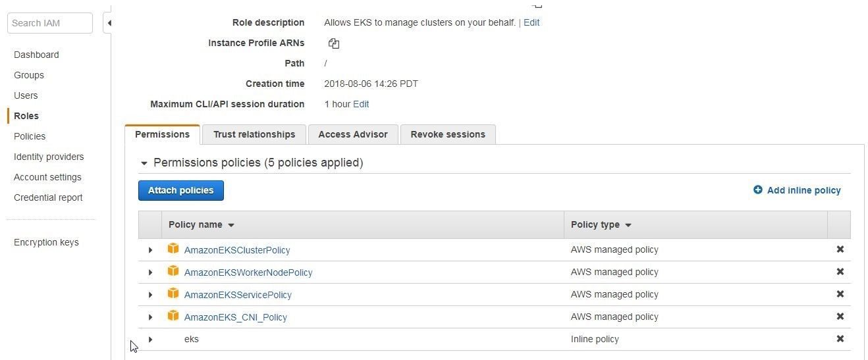
Task: Click the Add inline policy link
Action: (x=803, y=190)
